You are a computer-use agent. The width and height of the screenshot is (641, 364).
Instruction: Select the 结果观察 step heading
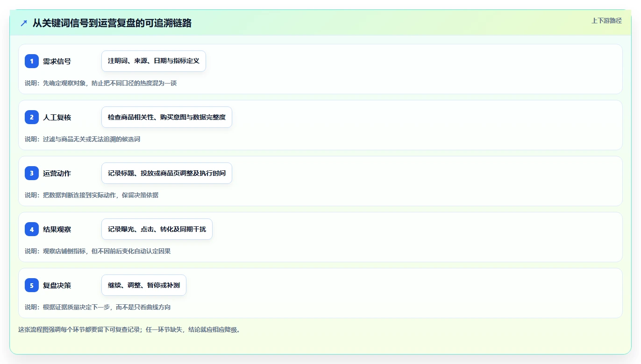click(57, 229)
